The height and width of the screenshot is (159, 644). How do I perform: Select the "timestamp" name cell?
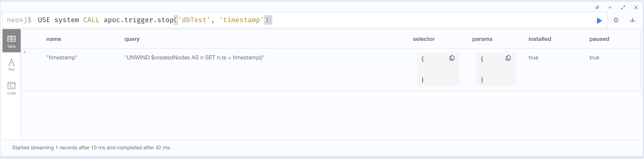pos(62,58)
